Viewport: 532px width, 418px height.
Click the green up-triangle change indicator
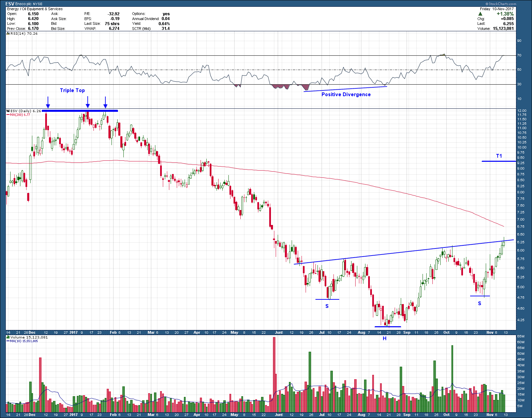click(480, 14)
